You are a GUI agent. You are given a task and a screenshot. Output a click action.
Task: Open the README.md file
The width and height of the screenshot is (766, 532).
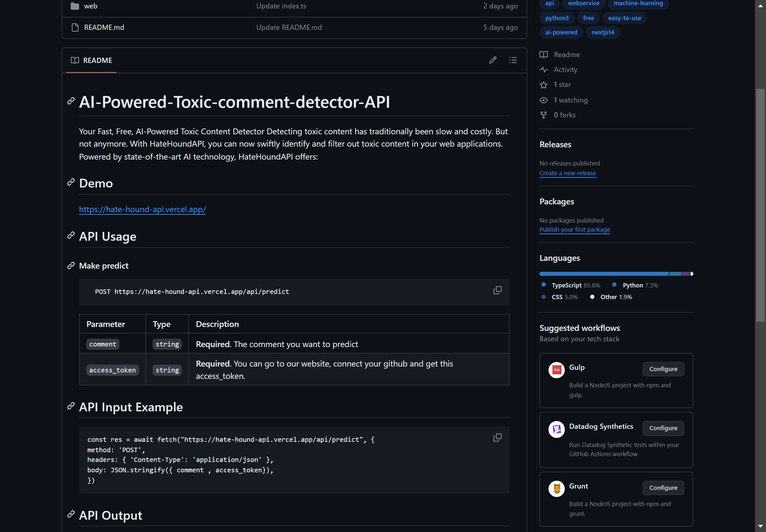click(x=104, y=27)
